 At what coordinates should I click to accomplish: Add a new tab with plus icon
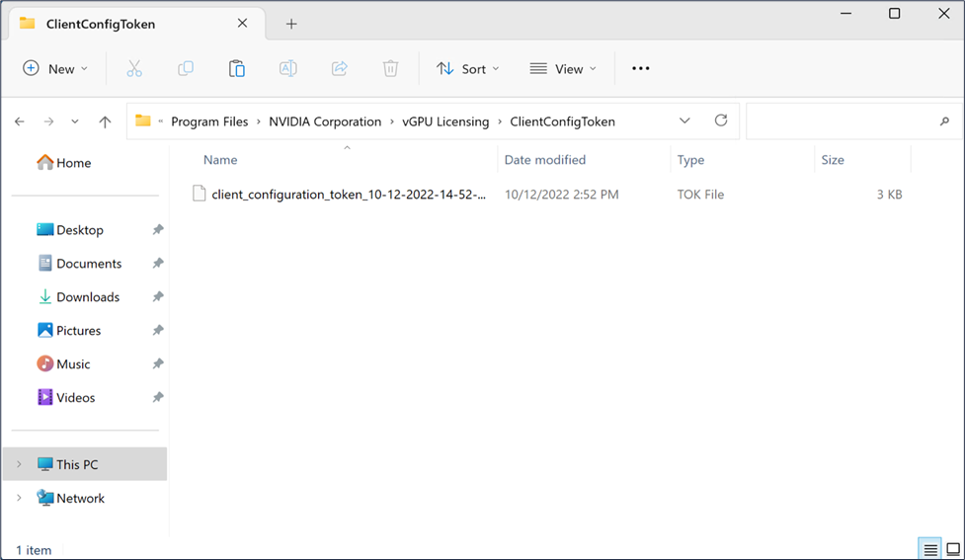(x=291, y=24)
